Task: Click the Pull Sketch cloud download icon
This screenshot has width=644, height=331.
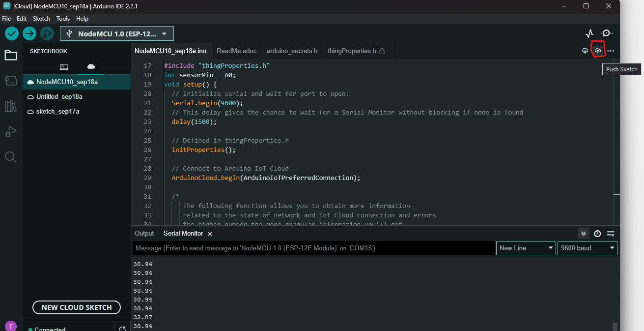Action: (x=585, y=51)
